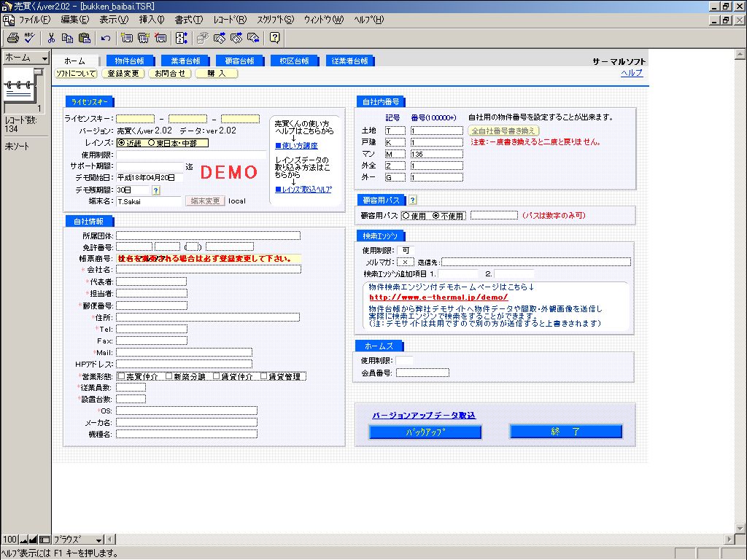Select the 近畿 radio button for レインズ
This screenshot has height=560, width=747.
click(121, 143)
